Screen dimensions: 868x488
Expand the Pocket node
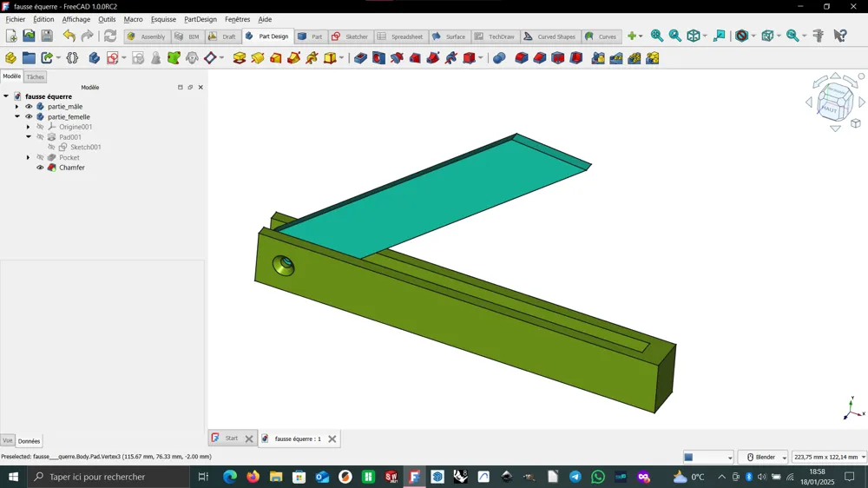[29, 157]
